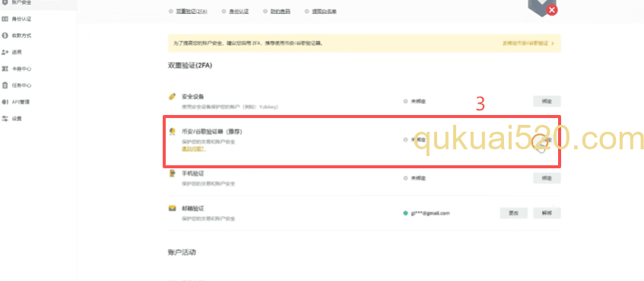Open 身份认证 via its ID card icon
The width and height of the screenshot is (644, 281).
coord(5,19)
